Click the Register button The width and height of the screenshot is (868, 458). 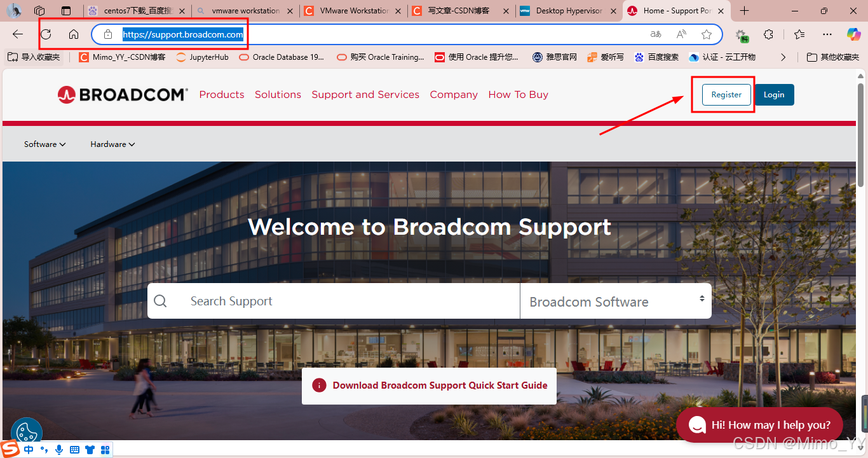click(x=726, y=95)
